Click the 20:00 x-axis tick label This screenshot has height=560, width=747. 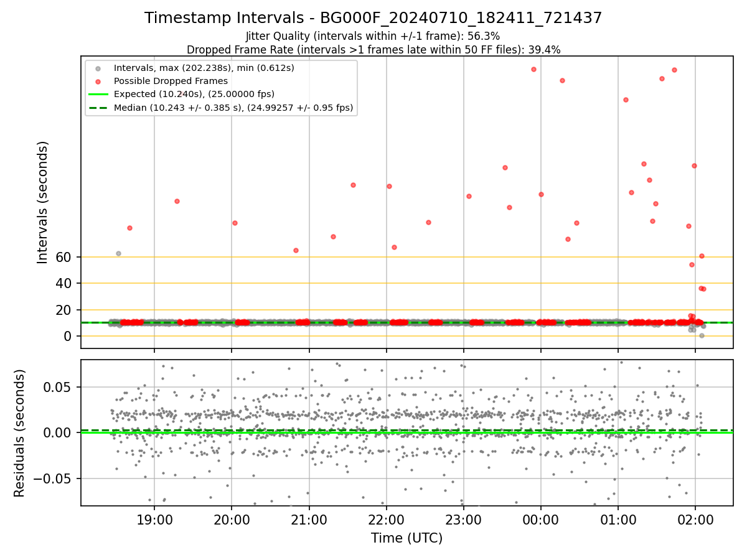[232, 520]
